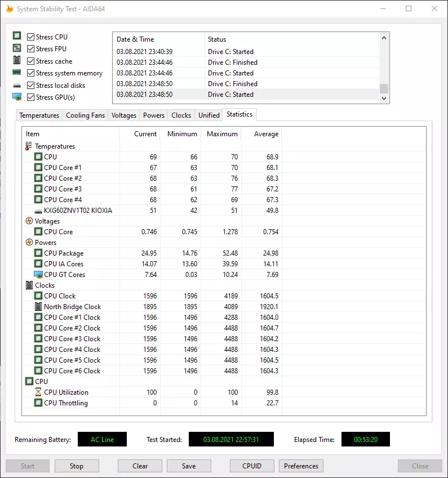
Task: Switch to the Powers tab
Action: point(153,115)
